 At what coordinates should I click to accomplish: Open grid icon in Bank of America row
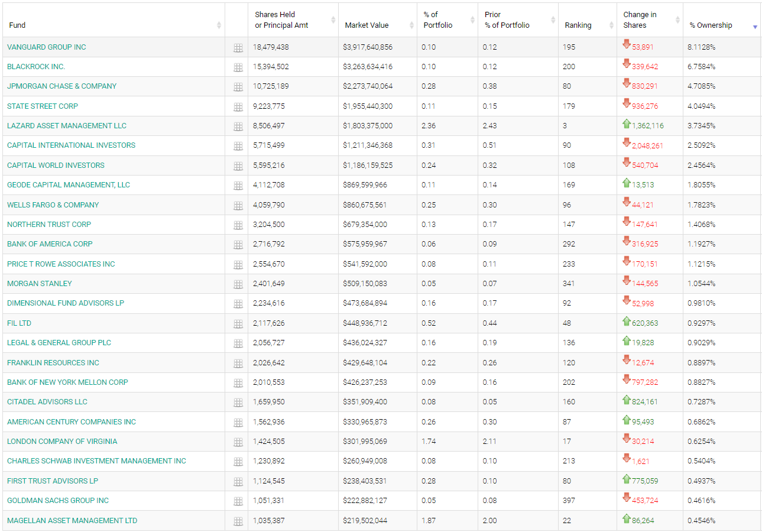(238, 245)
